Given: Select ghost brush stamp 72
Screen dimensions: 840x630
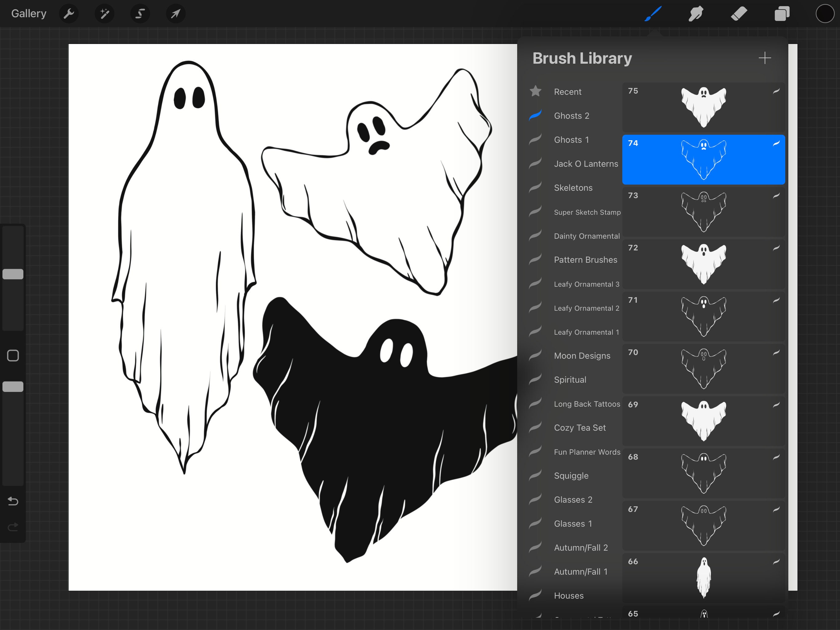Looking at the screenshot, I should [x=703, y=264].
